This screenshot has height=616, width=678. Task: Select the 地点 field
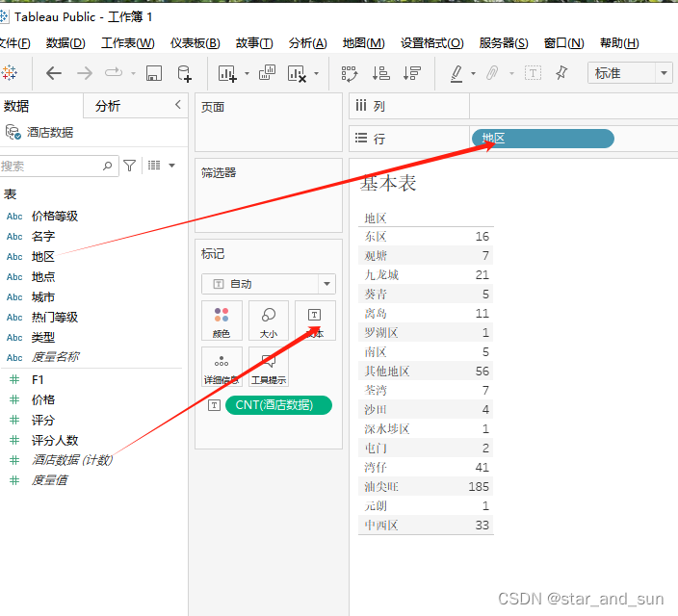pyautogui.click(x=43, y=276)
